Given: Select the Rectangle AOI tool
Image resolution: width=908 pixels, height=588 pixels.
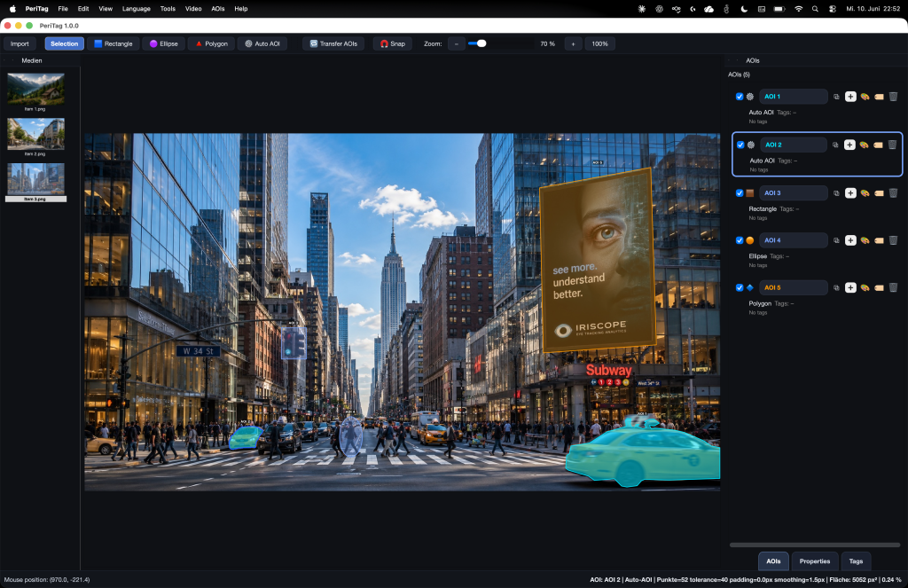Looking at the screenshot, I should [x=113, y=43].
